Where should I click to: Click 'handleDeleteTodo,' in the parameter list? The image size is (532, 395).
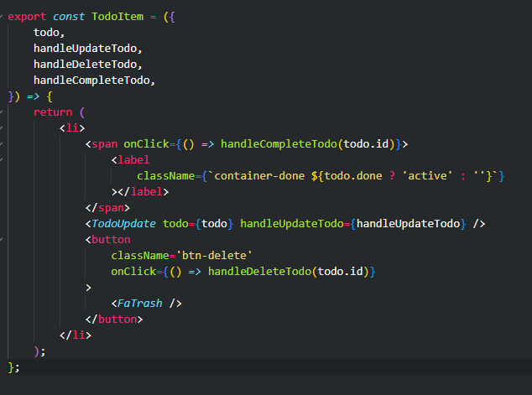pos(87,65)
